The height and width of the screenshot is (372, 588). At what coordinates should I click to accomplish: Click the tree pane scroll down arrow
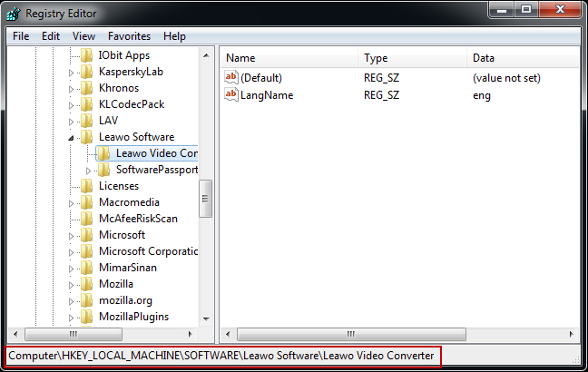pos(206,318)
